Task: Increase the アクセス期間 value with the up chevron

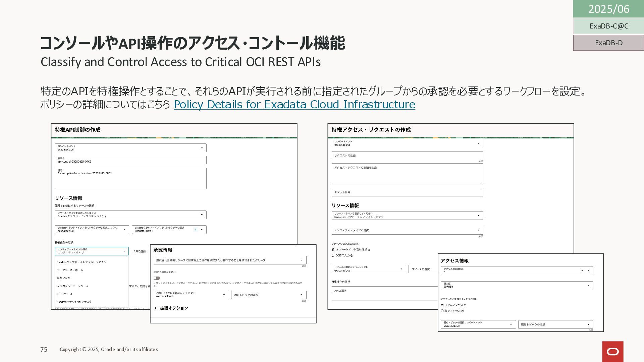Action: point(588,271)
